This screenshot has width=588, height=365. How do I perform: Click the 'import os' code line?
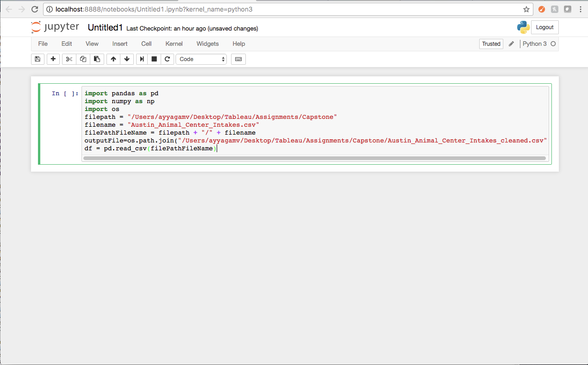coord(102,109)
